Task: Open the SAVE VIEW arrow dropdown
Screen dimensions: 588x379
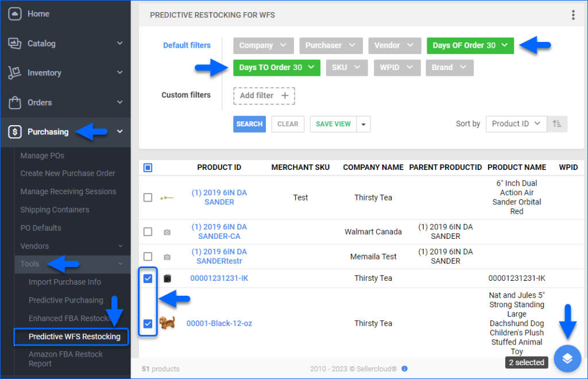Action: pos(362,123)
